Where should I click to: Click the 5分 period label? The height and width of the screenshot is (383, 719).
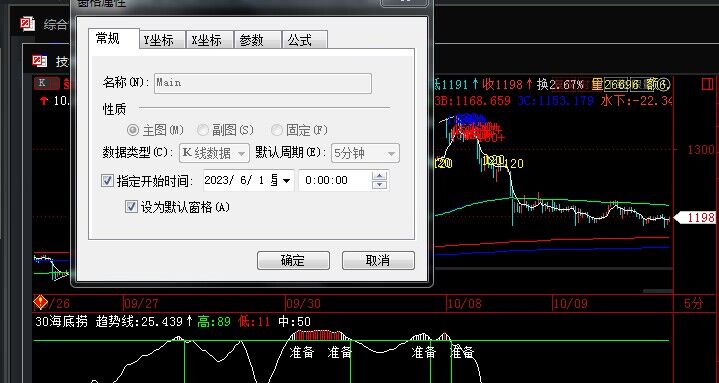(x=693, y=303)
